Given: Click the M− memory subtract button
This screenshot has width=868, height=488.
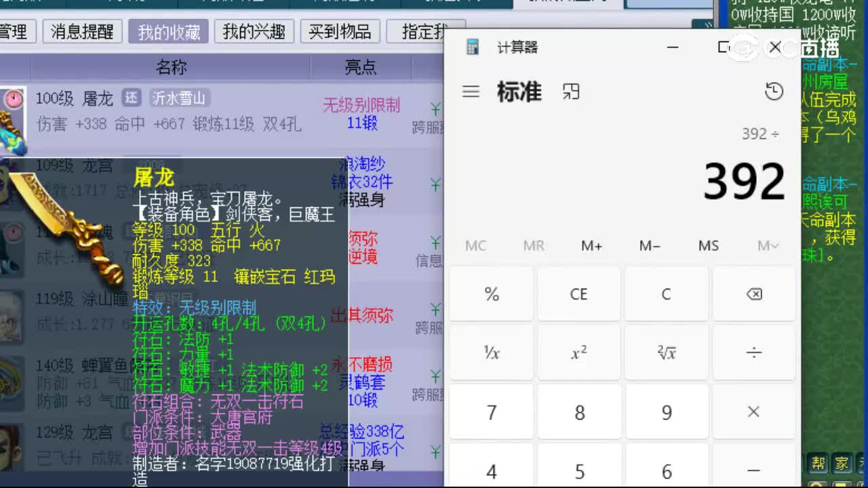Looking at the screenshot, I should 650,245.
